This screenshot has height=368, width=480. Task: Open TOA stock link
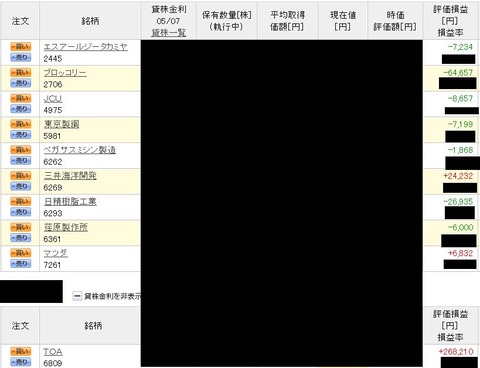[x=53, y=352]
